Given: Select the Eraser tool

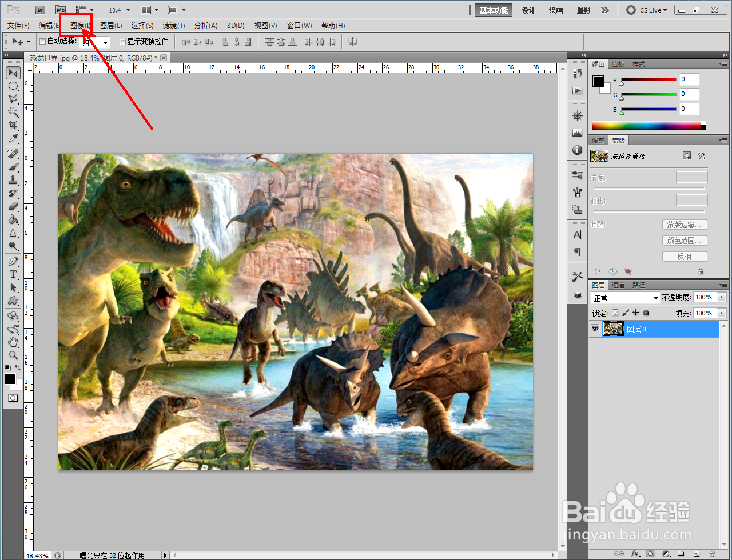Looking at the screenshot, I should coord(13,207).
